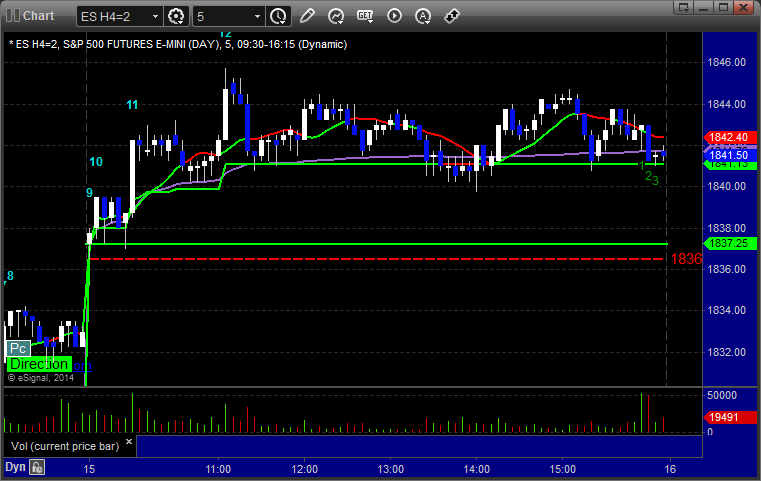Image resolution: width=761 pixels, height=481 pixels.
Task: Close the Vol study tab
Action: 129,442
